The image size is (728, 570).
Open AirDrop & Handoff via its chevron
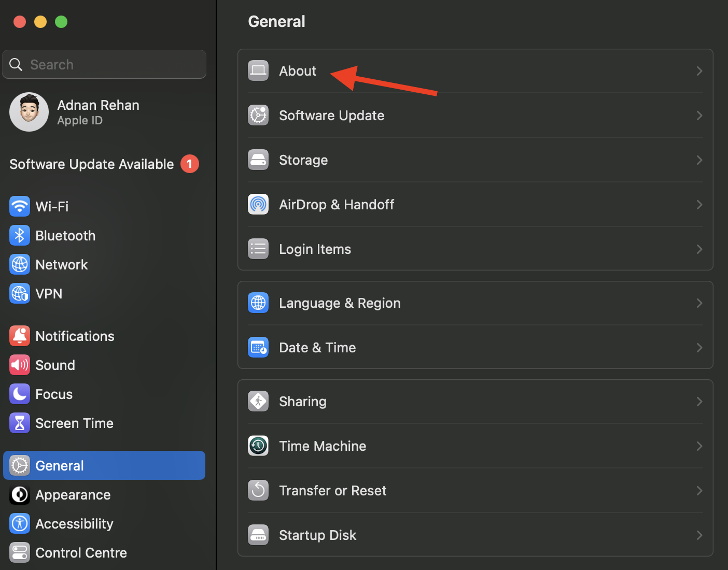coord(699,205)
